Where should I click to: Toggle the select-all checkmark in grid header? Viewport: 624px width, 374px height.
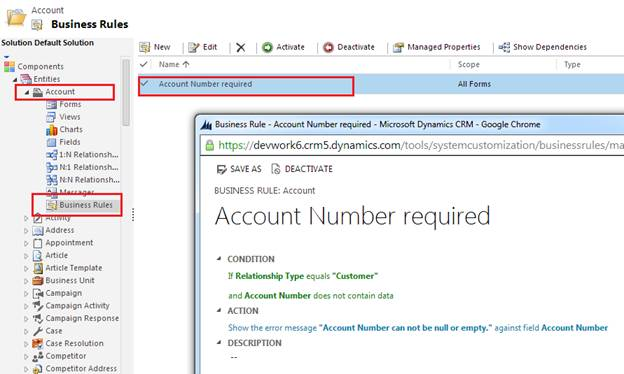click(x=144, y=64)
